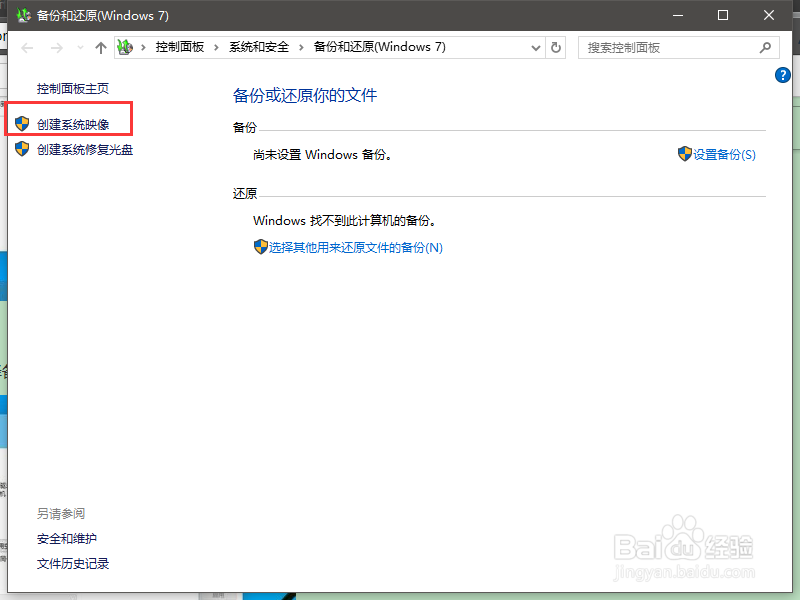Click the 备份或还原你的文件 heading

[x=305, y=95]
